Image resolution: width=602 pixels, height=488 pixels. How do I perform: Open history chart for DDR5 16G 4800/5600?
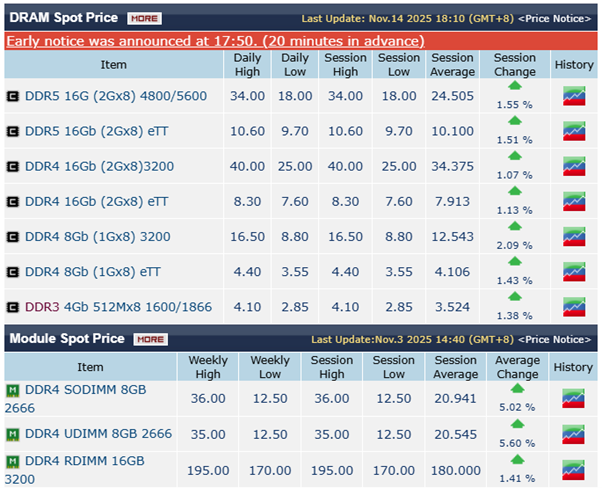click(573, 97)
